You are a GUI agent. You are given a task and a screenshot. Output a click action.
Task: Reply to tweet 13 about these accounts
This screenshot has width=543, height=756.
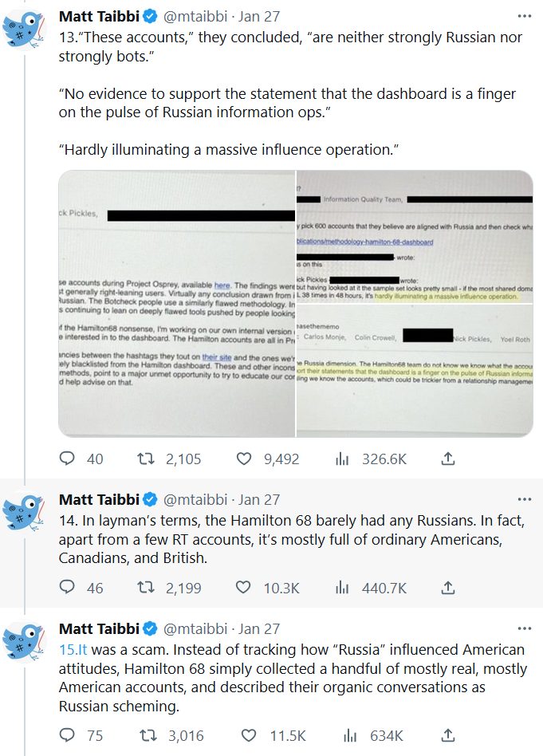(68, 459)
